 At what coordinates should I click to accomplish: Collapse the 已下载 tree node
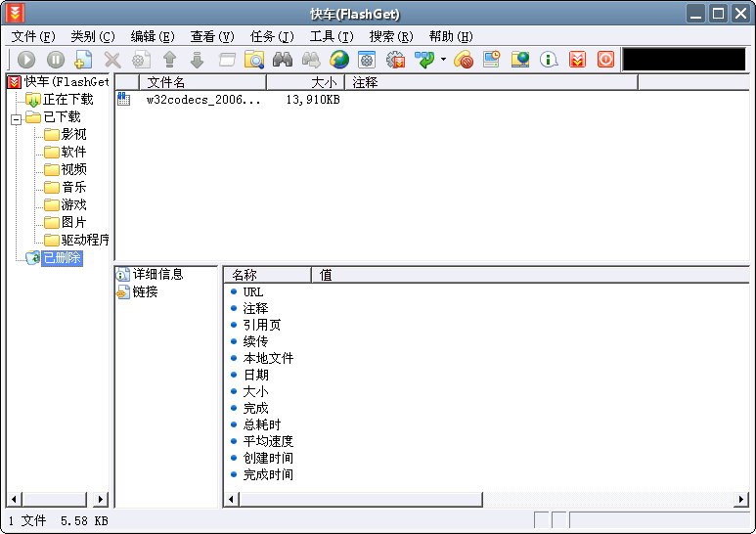point(17,119)
